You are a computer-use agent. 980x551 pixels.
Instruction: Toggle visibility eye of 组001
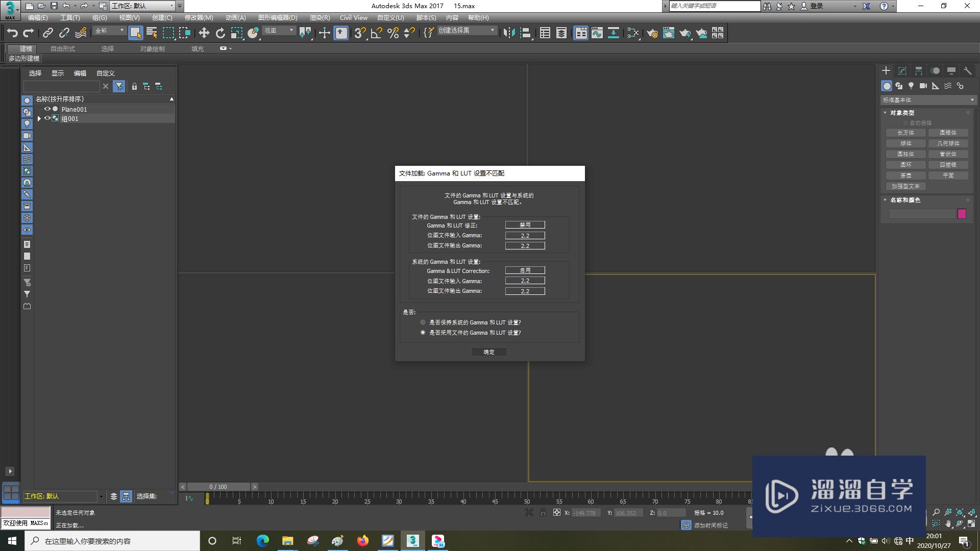tap(47, 118)
